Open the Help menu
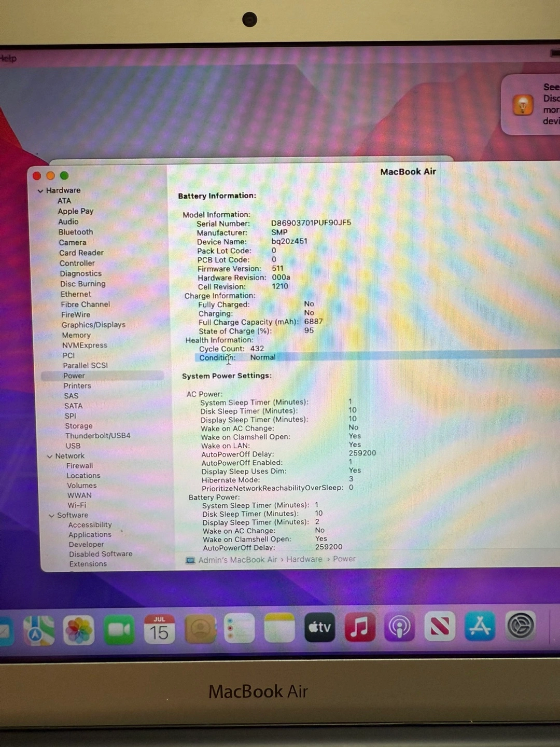560x747 pixels. point(8,58)
